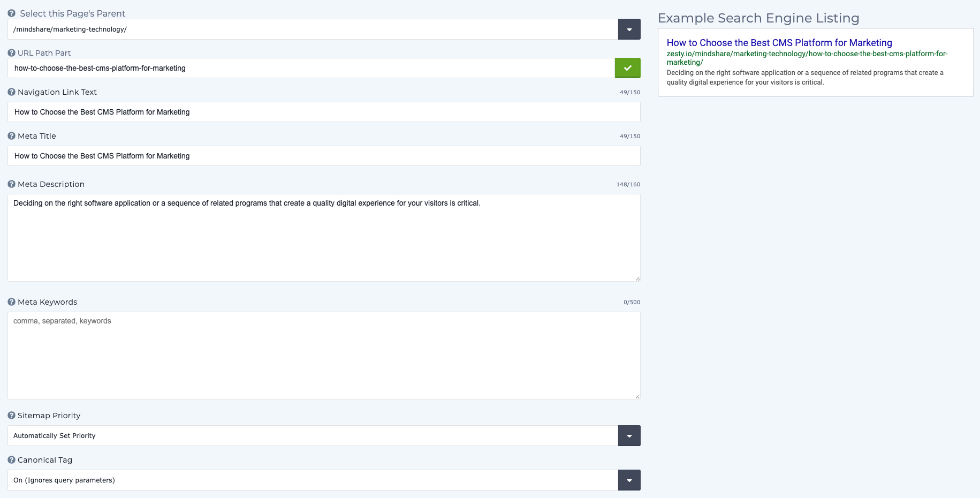980x498 pixels.
Task: Click green checkmark validating URL path
Action: [628, 68]
